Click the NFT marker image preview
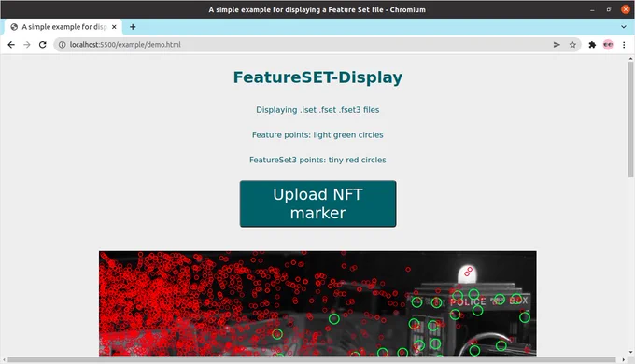This screenshot has width=635, height=364. point(317,303)
